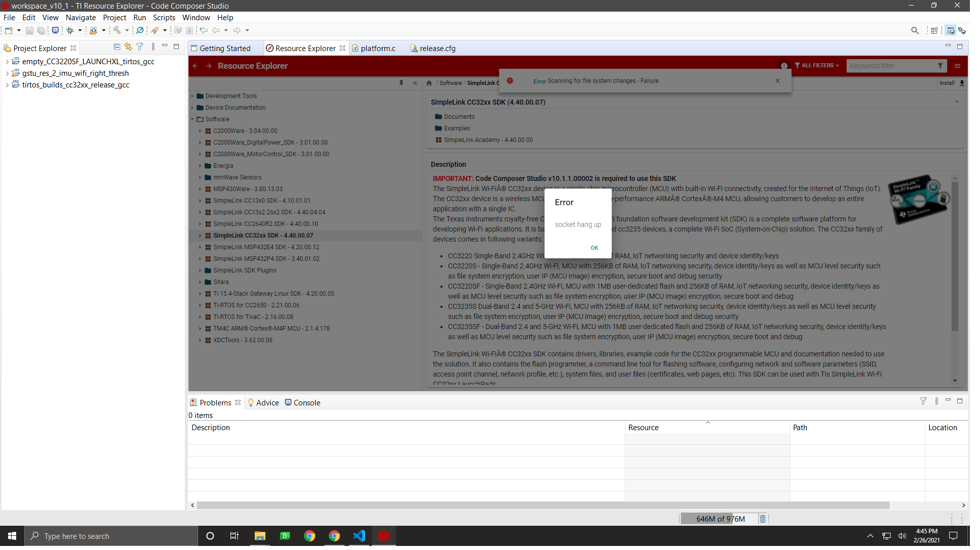Expand empty_CC3220SF_LAUNCHXL_tirtos_gcc project
The image size is (980, 550).
(7, 62)
